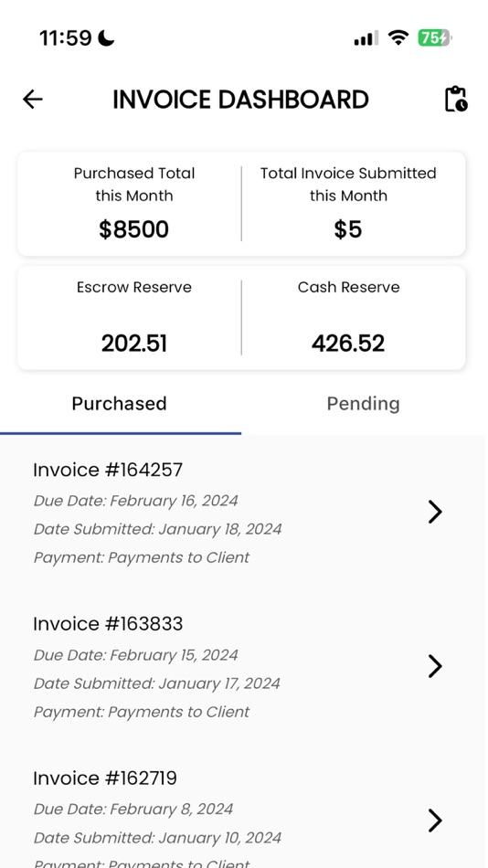This screenshot has width=488, height=868.
Task: Open Invoice #162719 title
Action: pos(105,778)
